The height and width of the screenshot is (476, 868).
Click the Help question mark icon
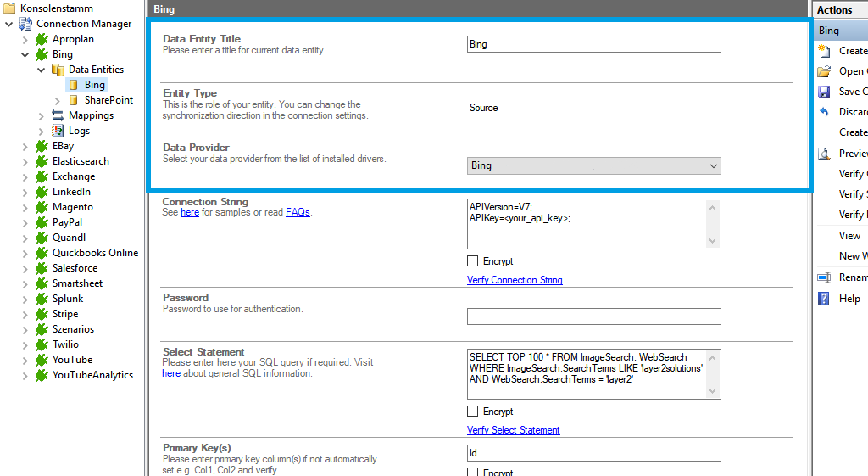(x=824, y=299)
